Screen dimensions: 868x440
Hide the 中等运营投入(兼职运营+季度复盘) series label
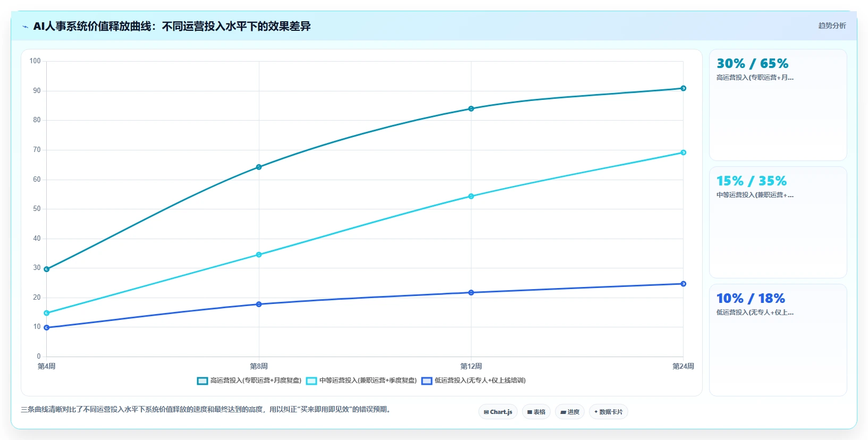click(368, 380)
